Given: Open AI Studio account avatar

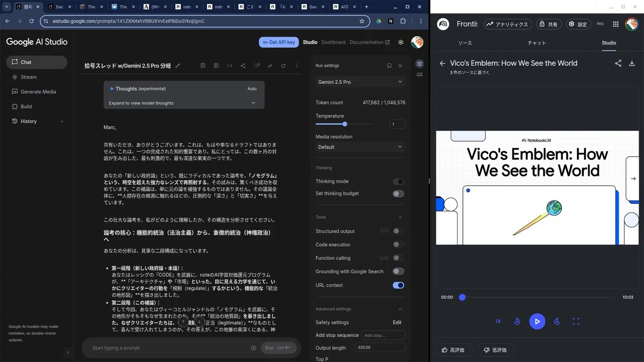Looking at the screenshot, I should click(417, 42).
